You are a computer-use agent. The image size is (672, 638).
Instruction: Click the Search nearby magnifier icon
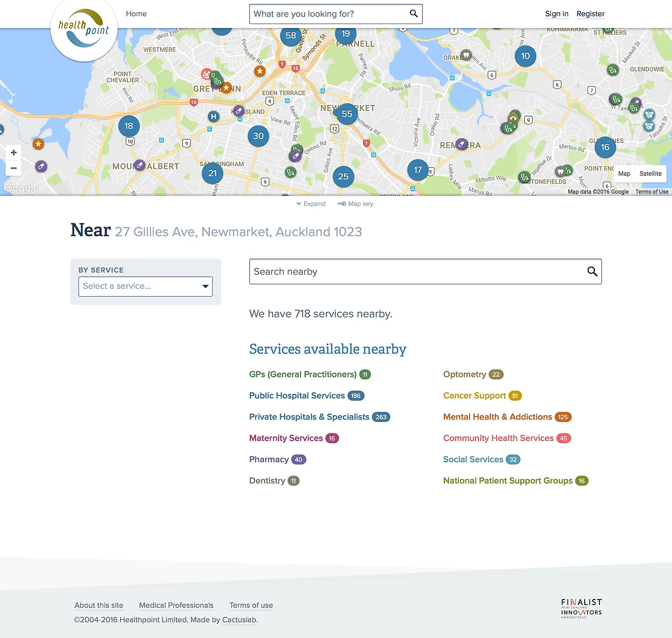592,272
